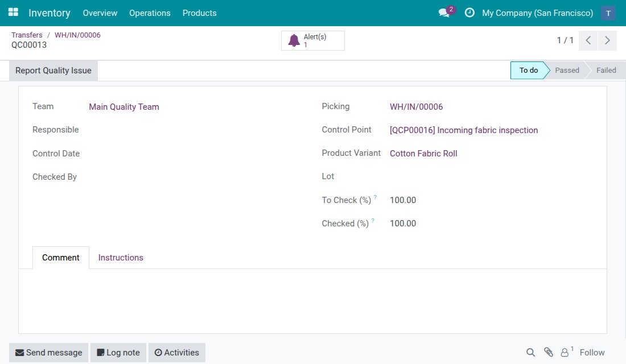Click Report Quality Issue button

tap(53, 71)
